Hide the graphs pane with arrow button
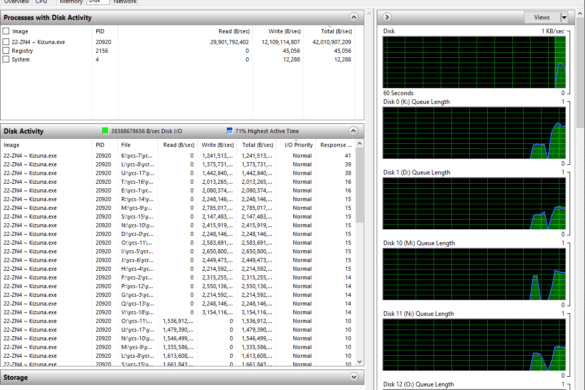This screenshot has height=390, width=585. 387,17
